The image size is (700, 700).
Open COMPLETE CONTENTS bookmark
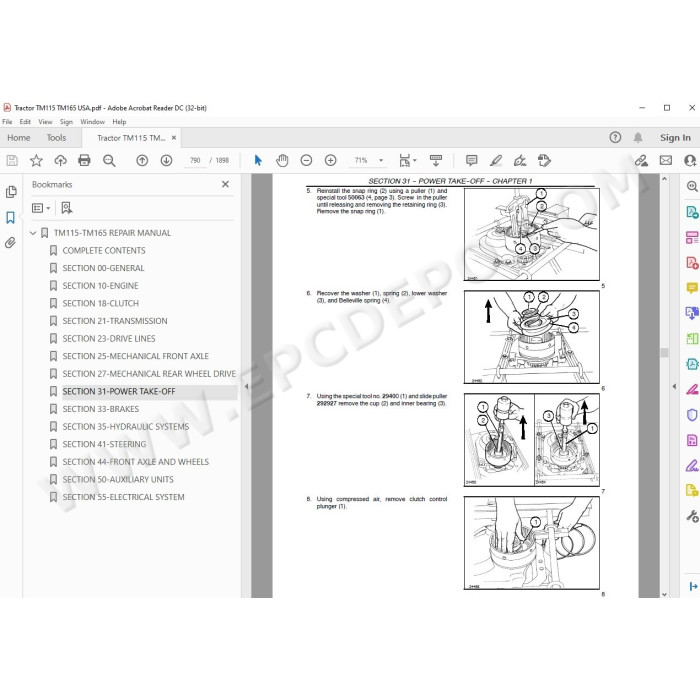(x=104, y=250)
